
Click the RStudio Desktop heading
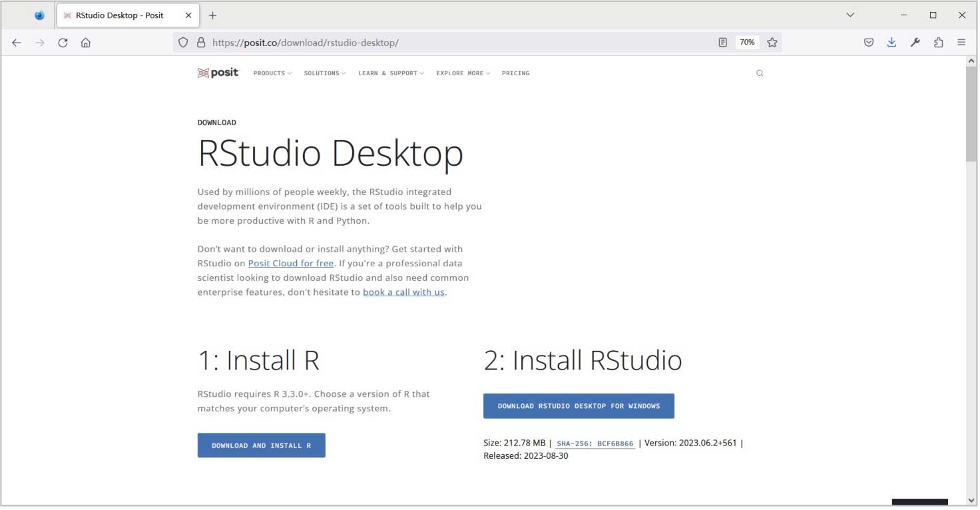coord(331,153)
